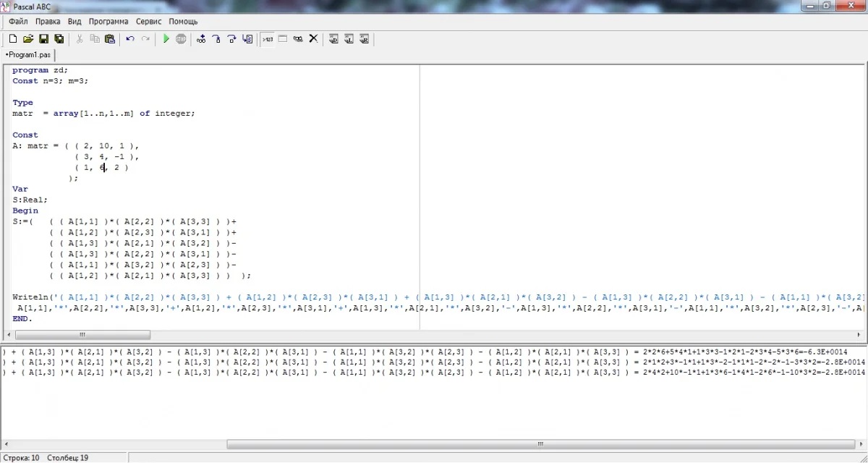Click the New file icon

[12, 39]
